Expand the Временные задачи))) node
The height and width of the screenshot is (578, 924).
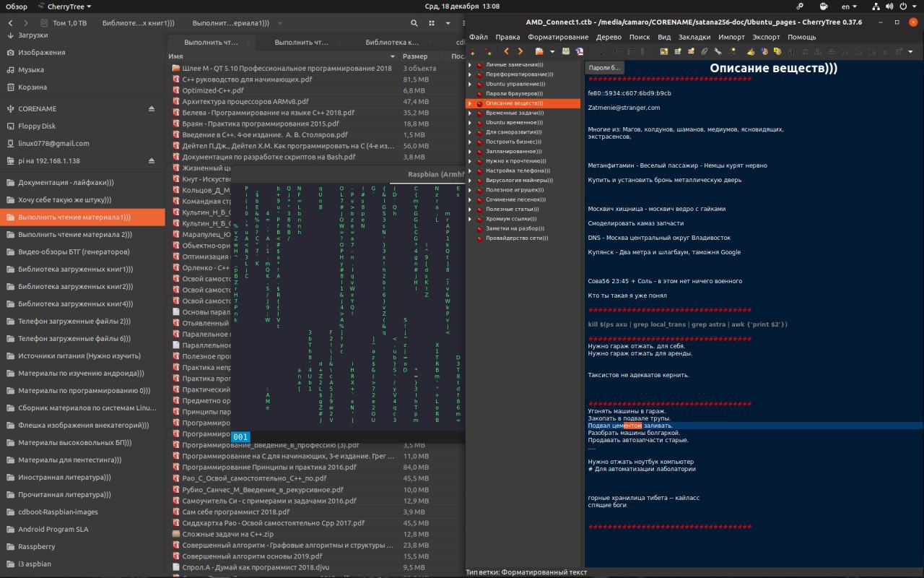click(x=470, y=113)
